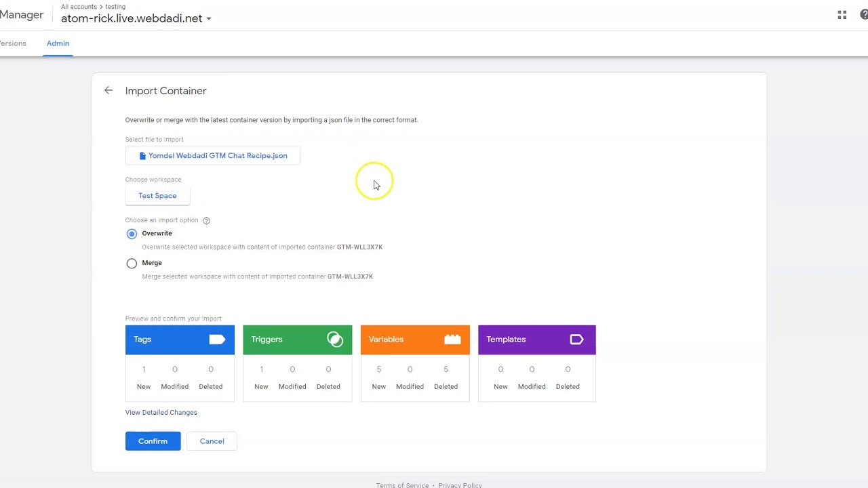Click the Triggers circle icon
This screenshot has height=488, width=868.
335,340
